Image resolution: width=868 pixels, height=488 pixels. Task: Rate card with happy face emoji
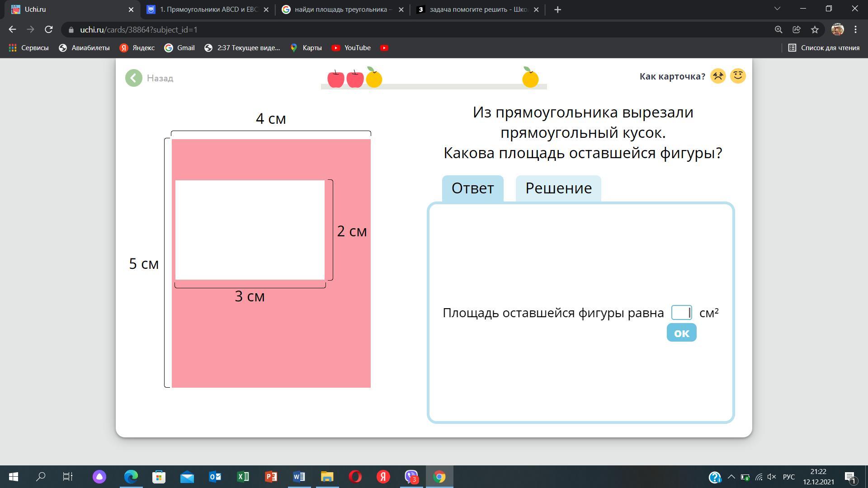click(738, 76)
